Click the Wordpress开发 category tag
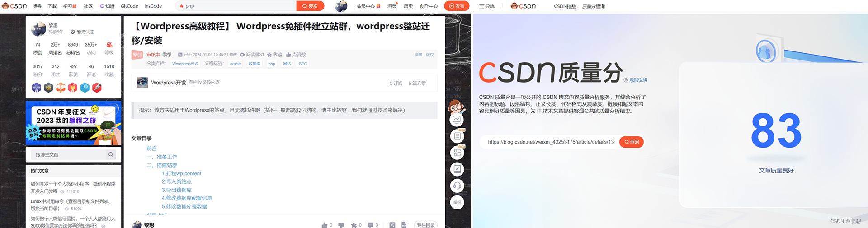868x228 pixels. click(185, 64)
